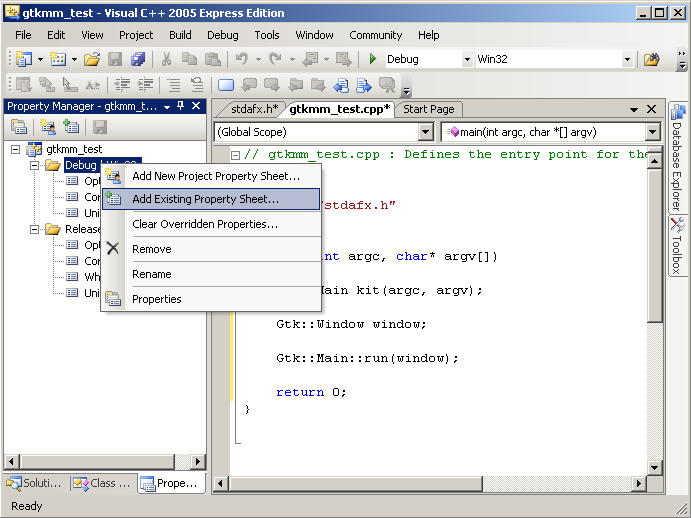
Task: Click the Property Manager panel's first properties icon
Action: [x=18, y=127]
